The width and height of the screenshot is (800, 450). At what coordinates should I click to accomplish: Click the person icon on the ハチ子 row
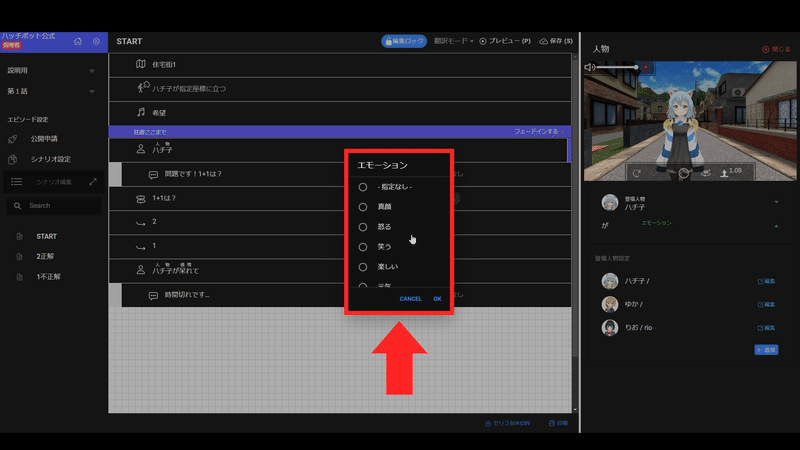click(141, 149)
